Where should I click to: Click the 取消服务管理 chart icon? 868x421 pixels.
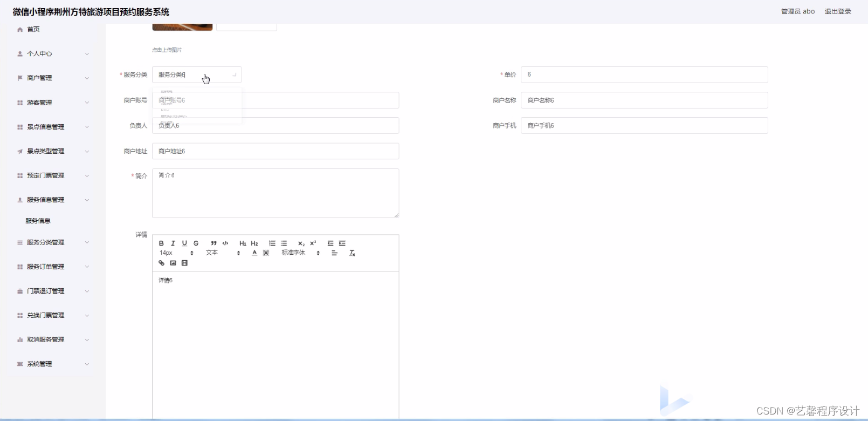(20, 339)
